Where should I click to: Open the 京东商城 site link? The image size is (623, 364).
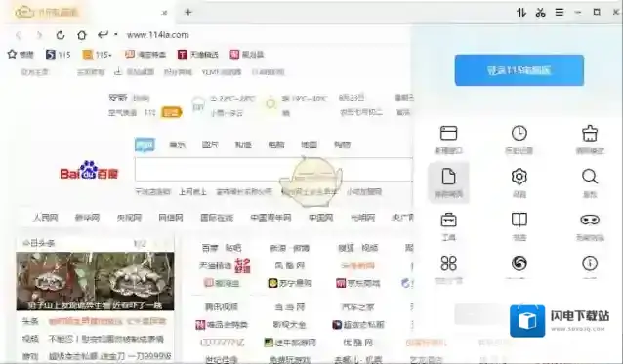(358, 283)
